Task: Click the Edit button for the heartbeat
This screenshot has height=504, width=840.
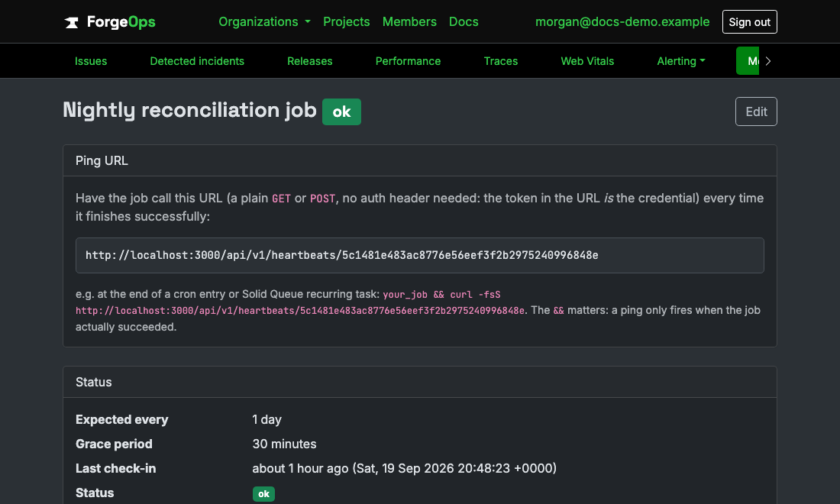Action: tap(756, 111)
